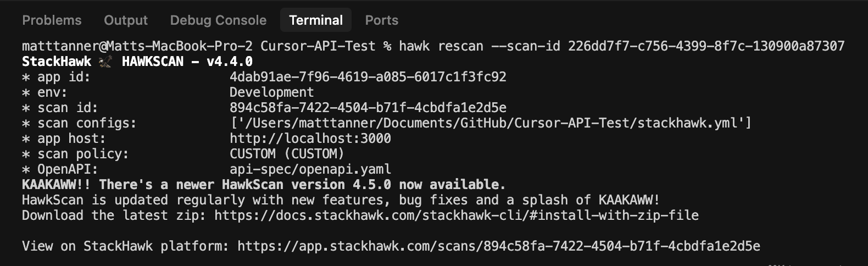868x266 pixels.
Task: Click the rescan --scan-id value 226dd7f7
Action: (x=706, y=46)
